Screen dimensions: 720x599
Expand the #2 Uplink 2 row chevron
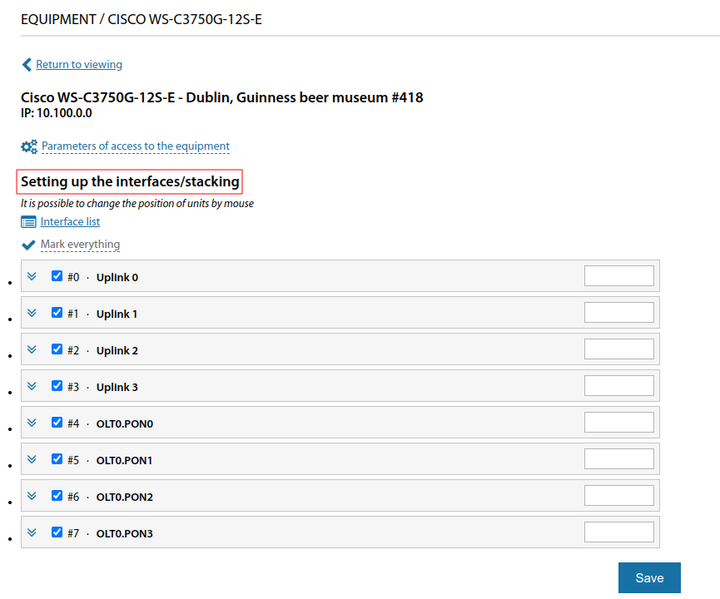(32, 350)
